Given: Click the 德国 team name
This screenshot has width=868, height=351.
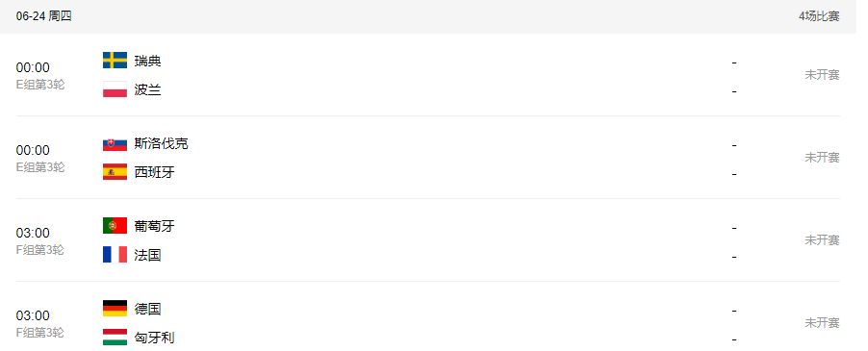Looking at the screenshot, I should (148, 309).
